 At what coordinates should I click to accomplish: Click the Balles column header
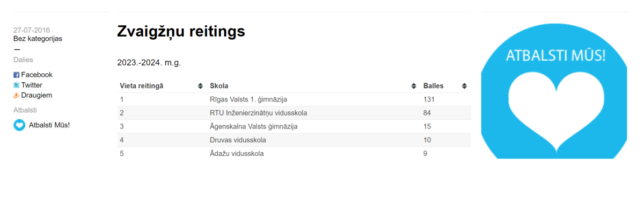click(x=434, y=86)
